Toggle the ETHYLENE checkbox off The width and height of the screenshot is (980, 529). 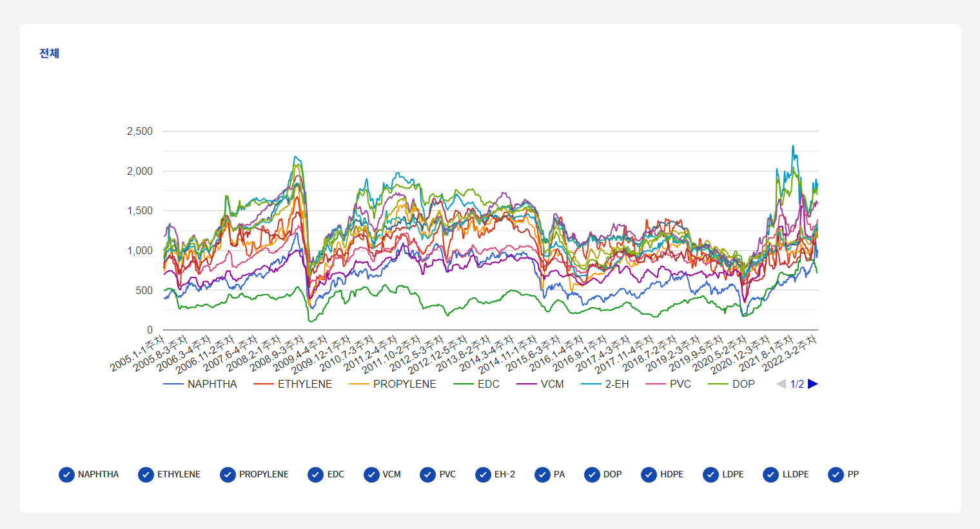pos(146,475)
